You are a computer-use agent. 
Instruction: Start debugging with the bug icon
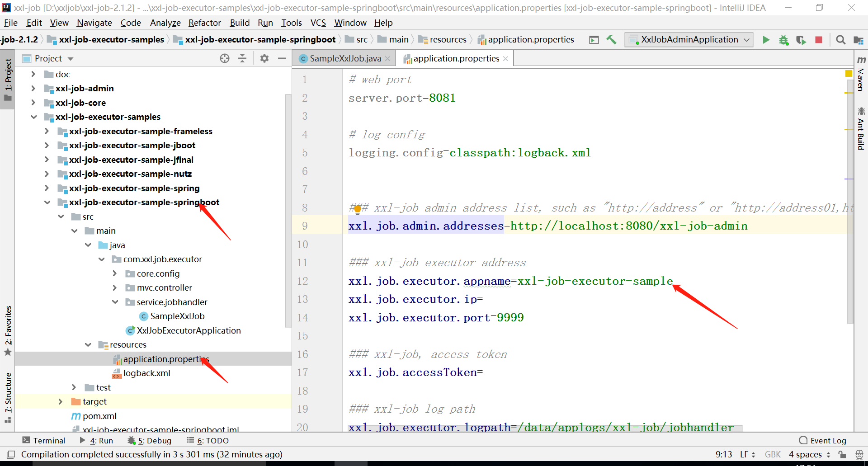tap(783, 40)
